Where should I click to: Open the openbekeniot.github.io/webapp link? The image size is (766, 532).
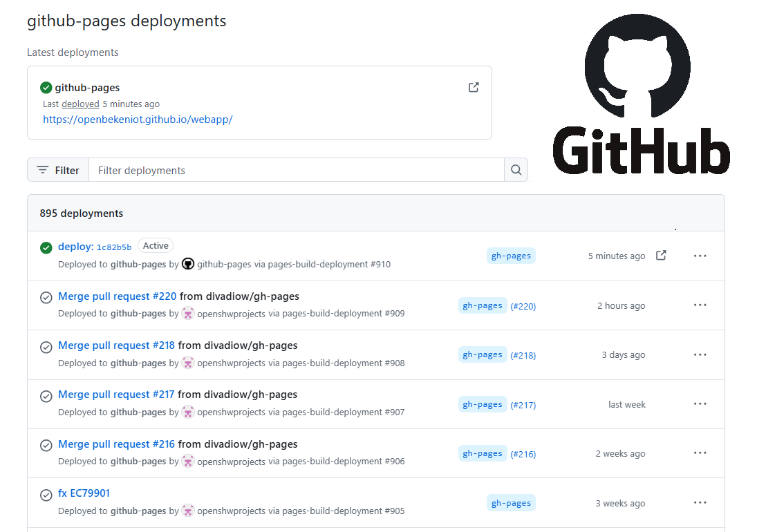[x=138, y=119]
